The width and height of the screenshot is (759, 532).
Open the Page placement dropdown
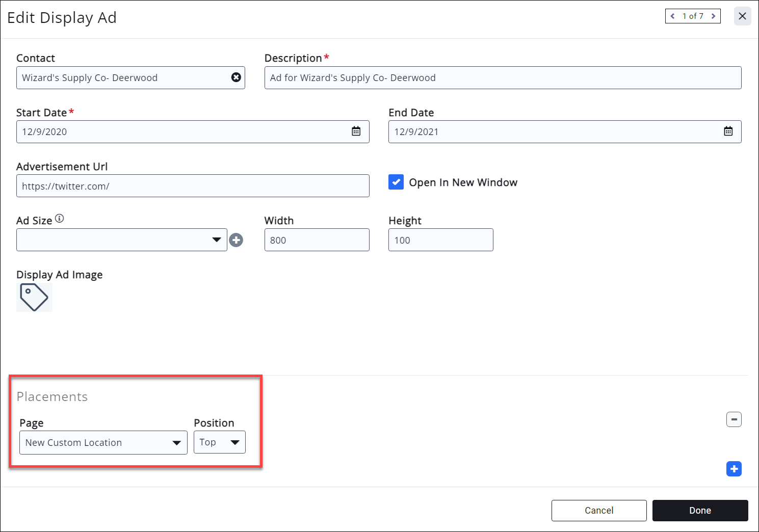(x=103, y=442)
